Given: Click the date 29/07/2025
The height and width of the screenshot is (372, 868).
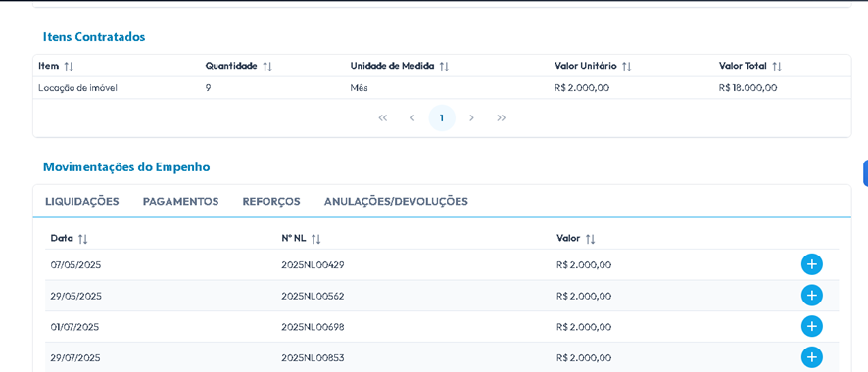Looking at the screenshot, I should pyautogui.click(x=75, y=357).
